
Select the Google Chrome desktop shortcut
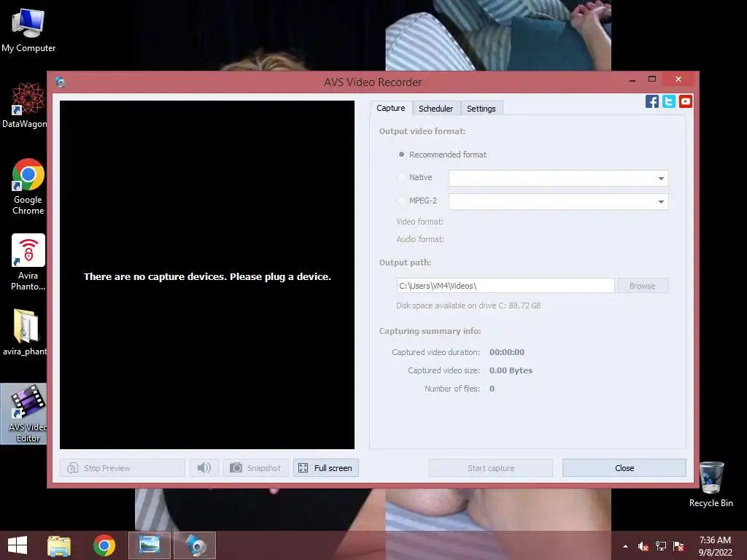click(x=28, y=187)
